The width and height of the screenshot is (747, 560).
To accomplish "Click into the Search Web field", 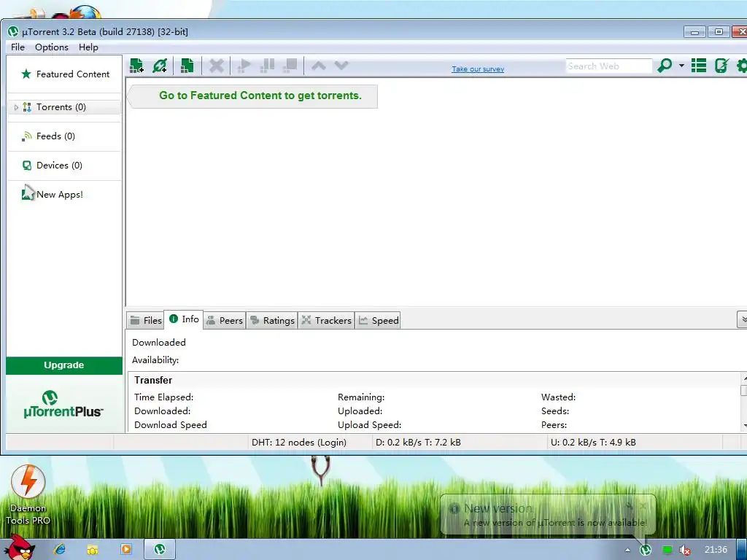I will [x=609, y=66].
